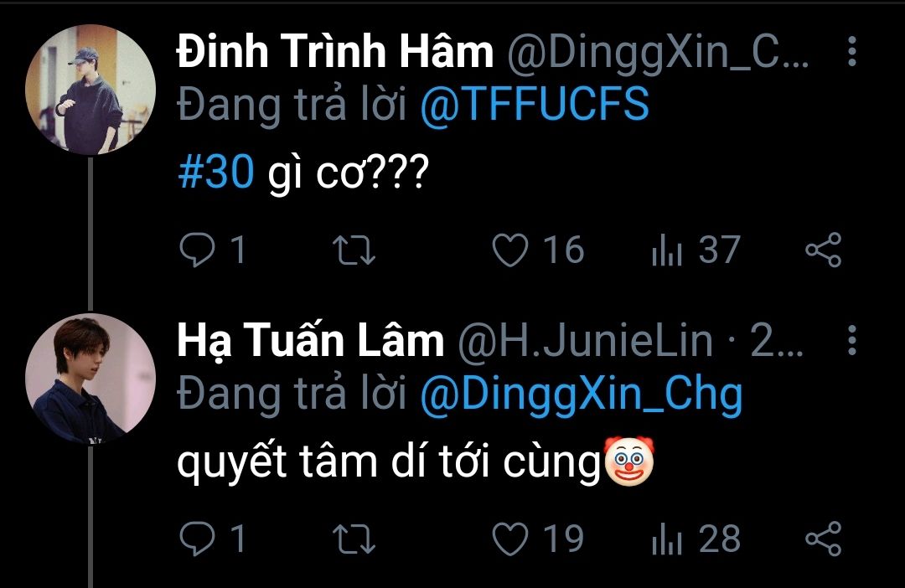Open Đinh Trình Hâm's display name
905x588 pixels.
click(335, 54)
